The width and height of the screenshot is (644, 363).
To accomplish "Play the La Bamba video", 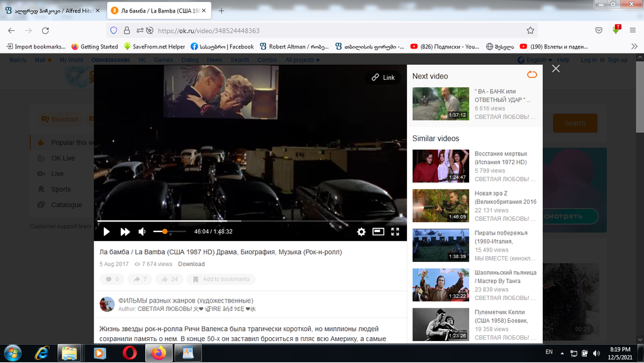I will pyautogui.click(x=106, y=232).
